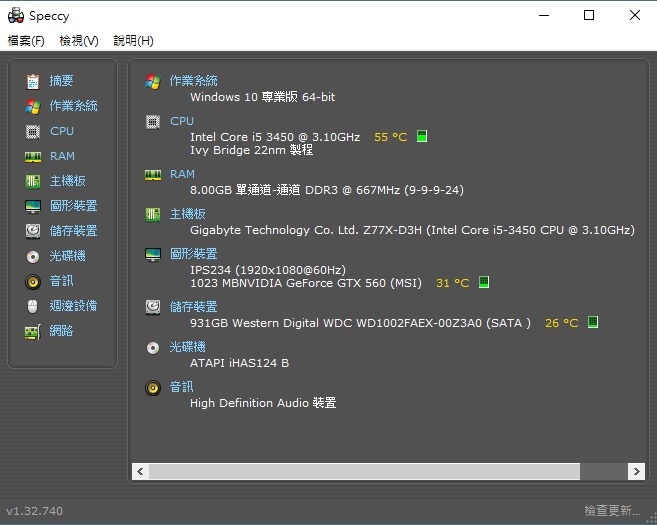Screen dimensions: 657x525
Task: Click the 音訊 speaker icon in sidebar
Action: (x=33, y=282)
